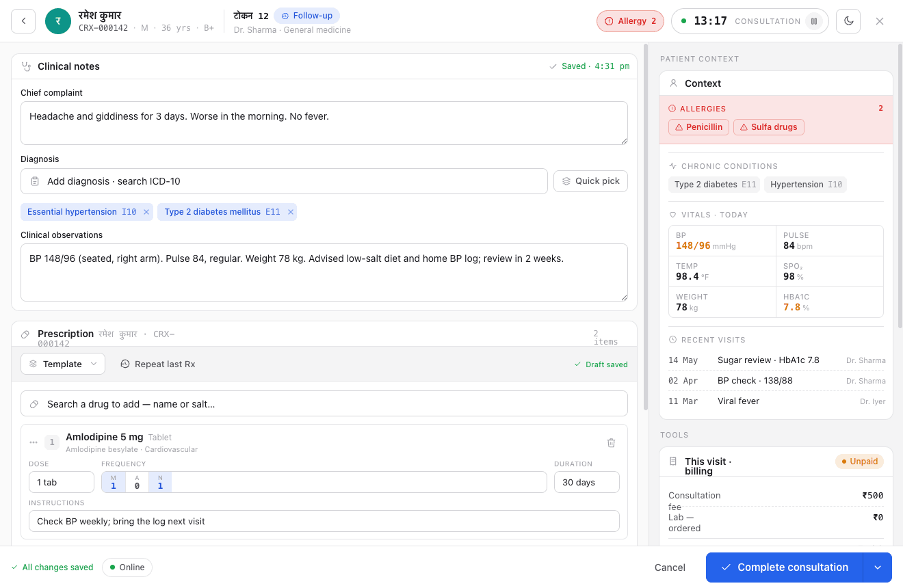Image resolution: width=903 pixels, height=588 pixels.
Task: Click the BP 148/96 vitals cell
Action: pyautogui.click(x=722, y=241)
